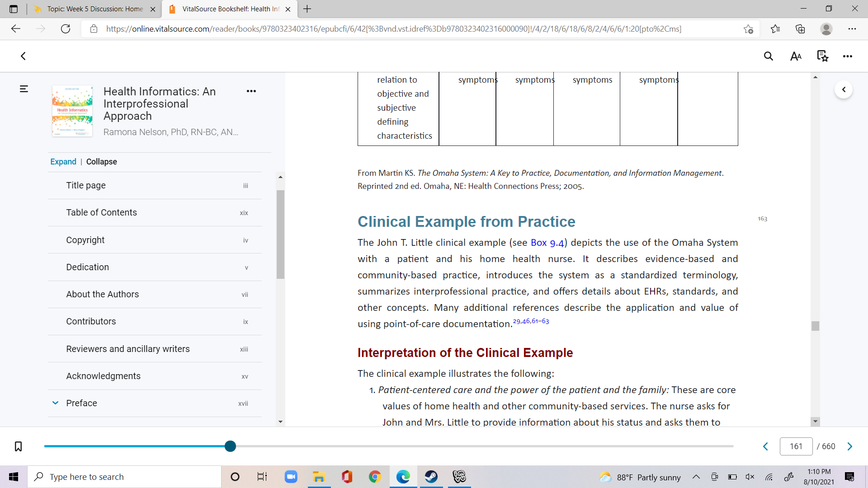Image resolution: width=868 pixels, height=488 pixels.
Task: Open the Box 9.4 link
Action: (x=547, y=243)
